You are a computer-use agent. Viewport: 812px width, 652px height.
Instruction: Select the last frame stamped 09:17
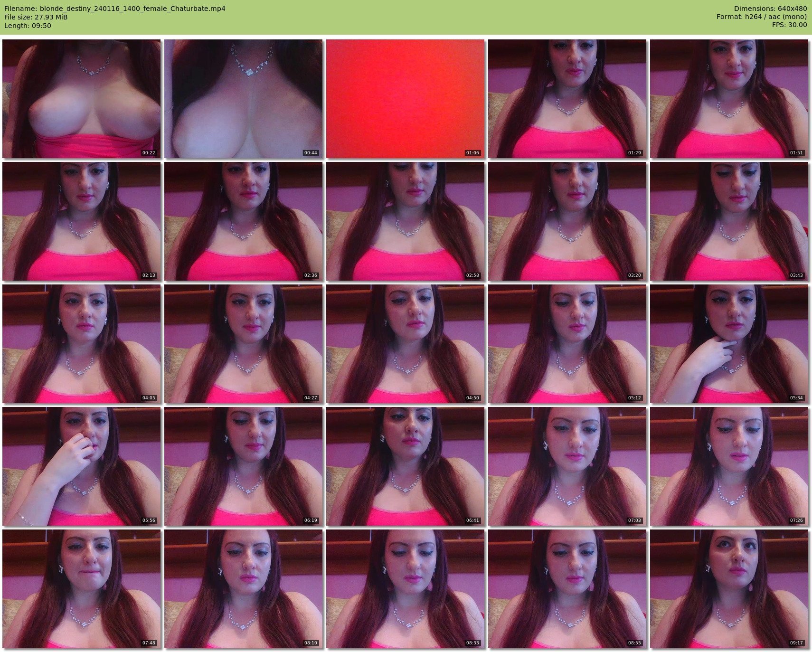pyautogui.click(x=729, y=589)
